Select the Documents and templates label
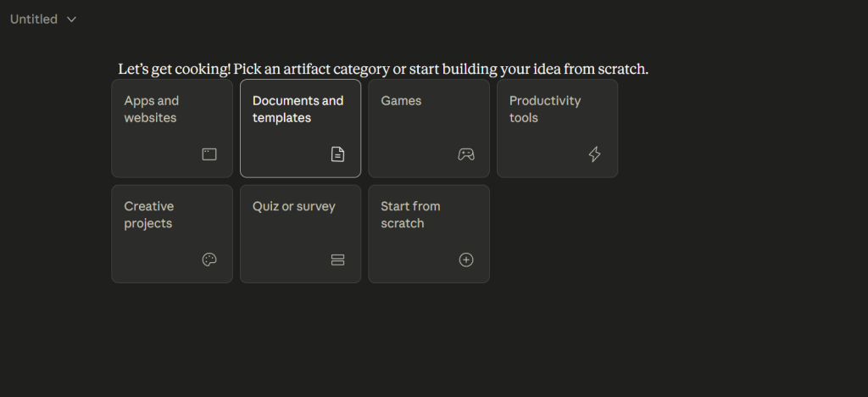The height and width of the screenshot is (397, 868). 298,109
